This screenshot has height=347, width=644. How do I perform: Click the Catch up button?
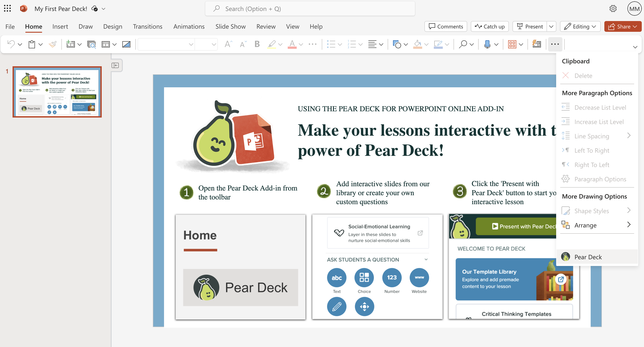pyautogui.click(x=490, y=26)
